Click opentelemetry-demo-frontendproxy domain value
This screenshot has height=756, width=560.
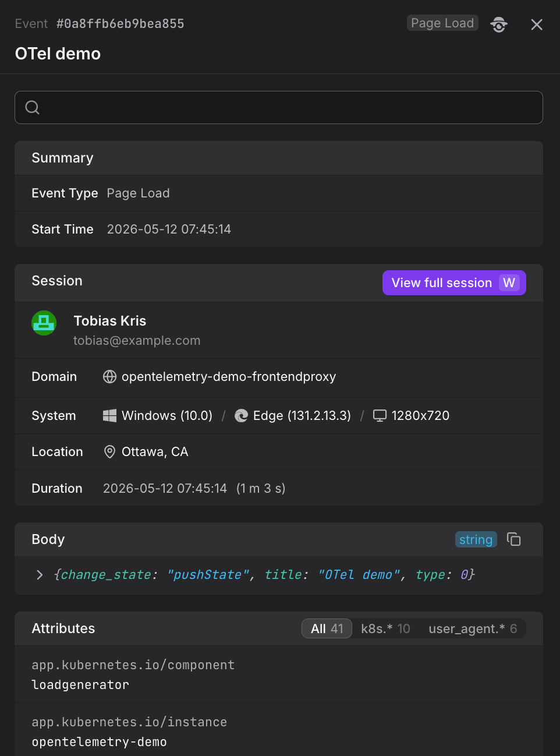pos(229,377)
